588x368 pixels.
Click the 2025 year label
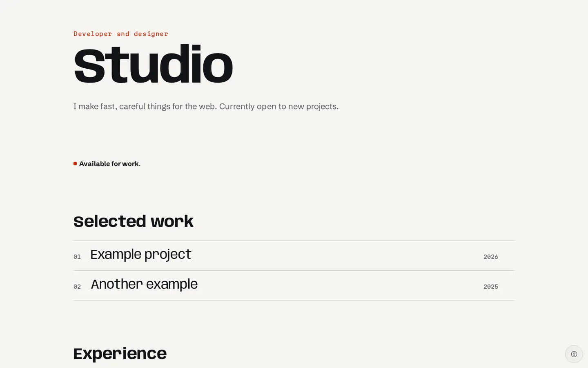(x=490, y=287)
